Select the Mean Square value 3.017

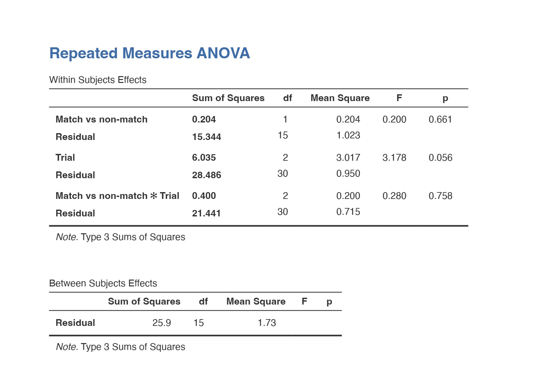pyautogui.click(x=348, y=158)
